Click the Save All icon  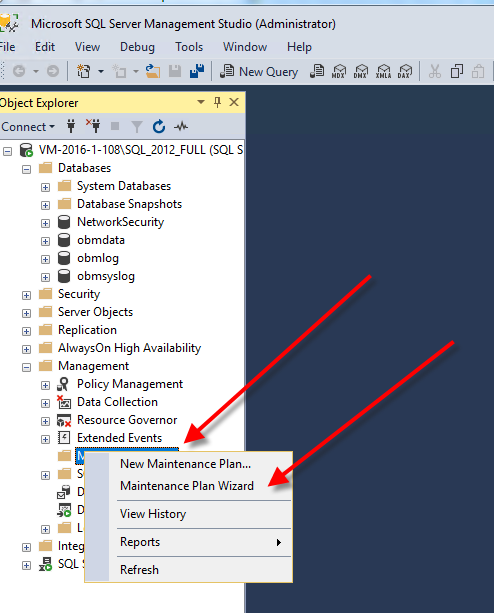(x=197, y=72)
